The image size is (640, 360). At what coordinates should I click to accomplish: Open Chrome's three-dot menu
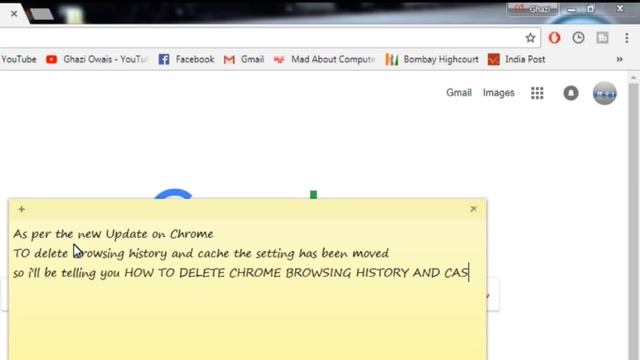627,38
